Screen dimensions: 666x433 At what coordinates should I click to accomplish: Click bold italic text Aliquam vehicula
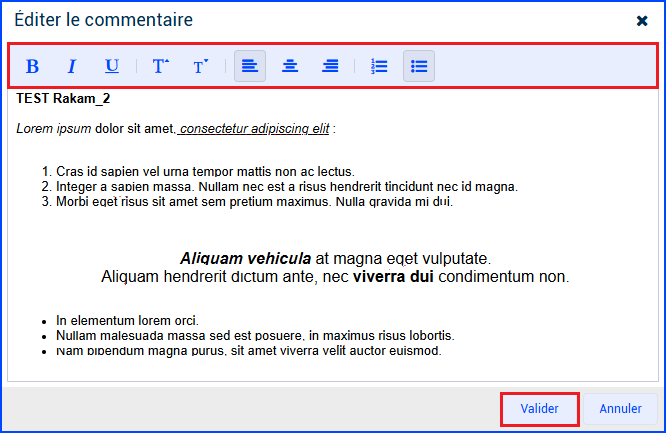pos(246,258)
